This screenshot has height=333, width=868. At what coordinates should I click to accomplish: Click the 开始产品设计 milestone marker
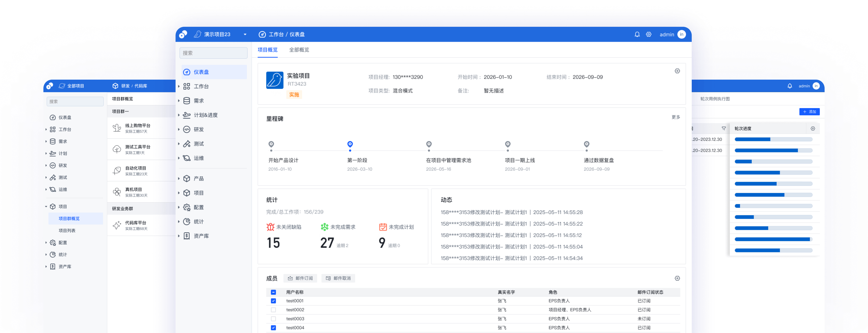point(271,145)
